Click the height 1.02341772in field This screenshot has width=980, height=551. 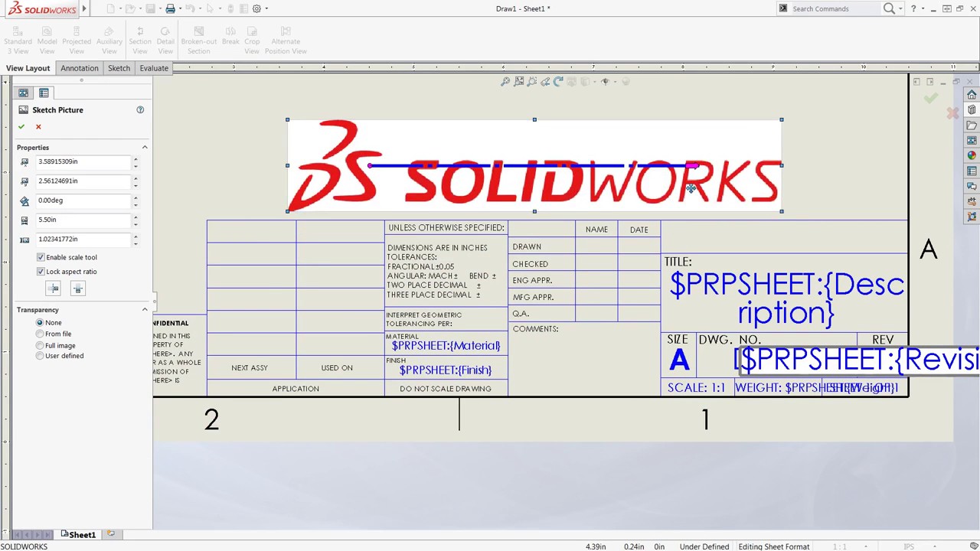tap(83, 240)
